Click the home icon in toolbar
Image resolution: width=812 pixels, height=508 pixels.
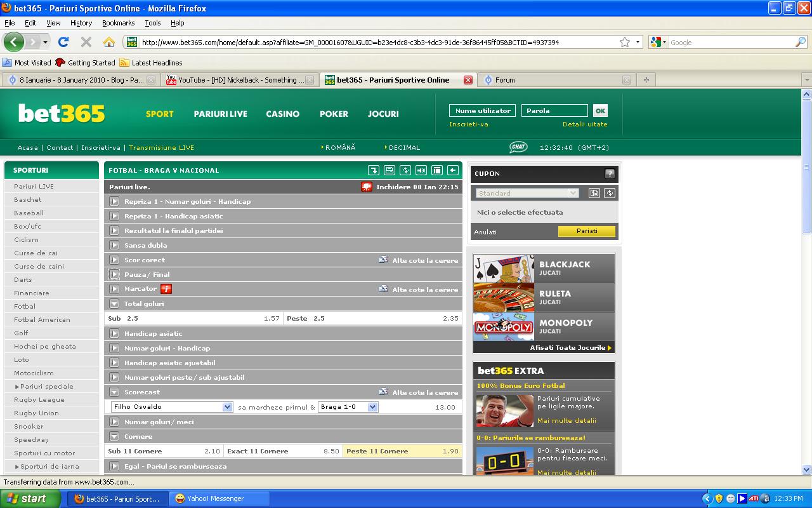coord(109,43)
